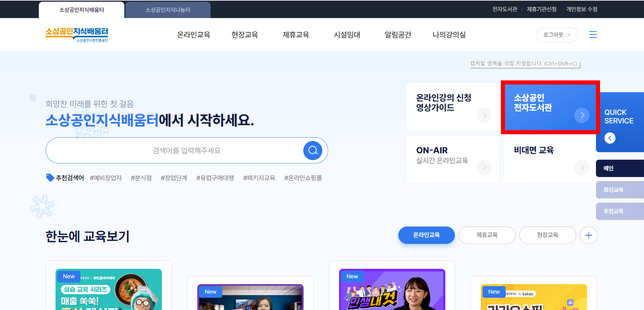This screenshot has width=644, height=310.
Task: Collapse the QUICK SERVICE panel chevron
Action: click(610, 138)
